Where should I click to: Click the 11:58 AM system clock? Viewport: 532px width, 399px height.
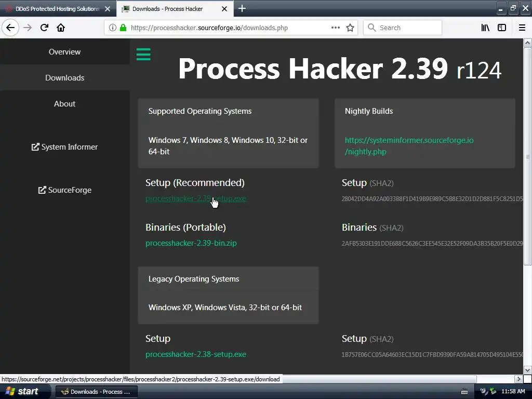click(513, 392)
